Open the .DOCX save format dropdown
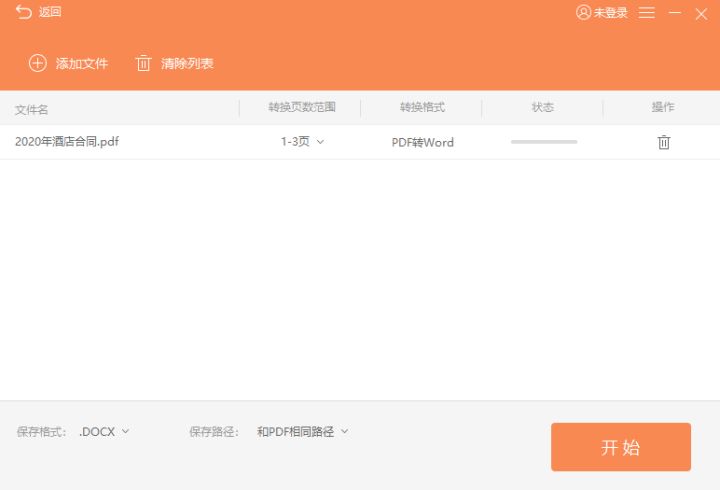 click(104, 432)
